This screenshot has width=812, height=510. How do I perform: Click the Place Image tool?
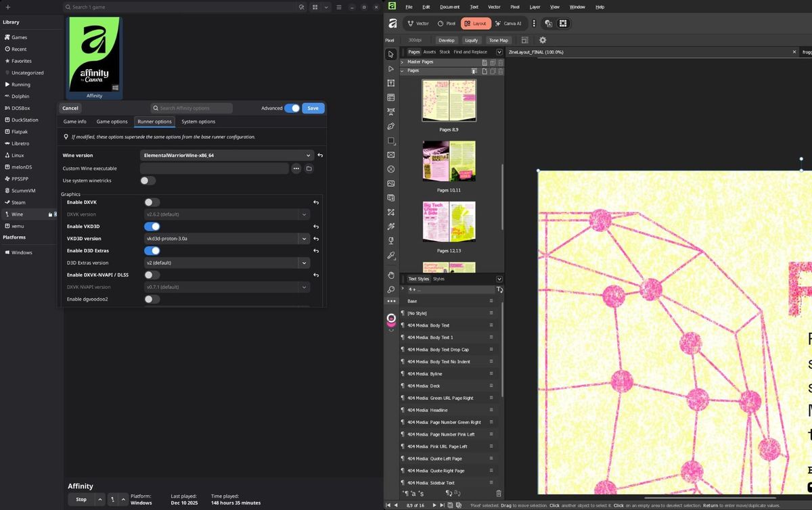[391, 183]
